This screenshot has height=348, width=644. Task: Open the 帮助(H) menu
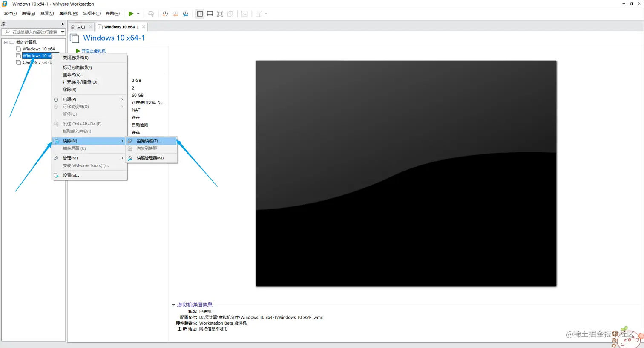[112, 14]
